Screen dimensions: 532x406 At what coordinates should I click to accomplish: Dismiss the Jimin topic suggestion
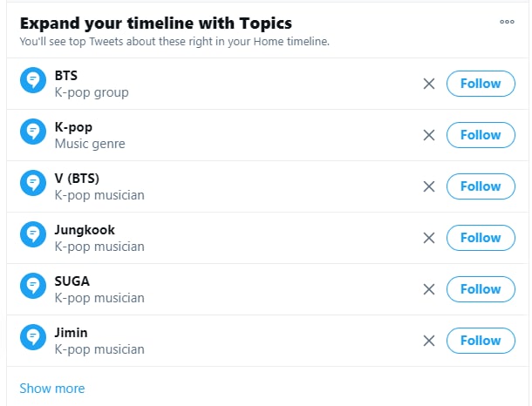point(429,341)
